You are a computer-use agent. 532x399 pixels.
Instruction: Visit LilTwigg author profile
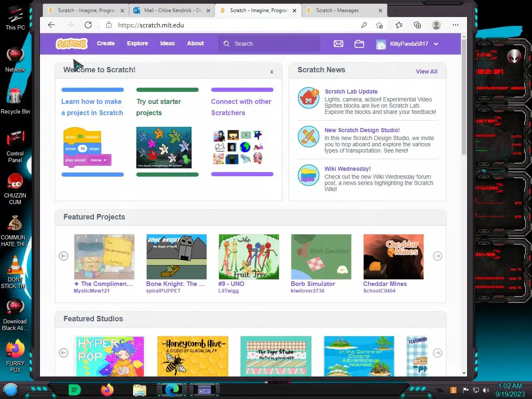point(229,291)
